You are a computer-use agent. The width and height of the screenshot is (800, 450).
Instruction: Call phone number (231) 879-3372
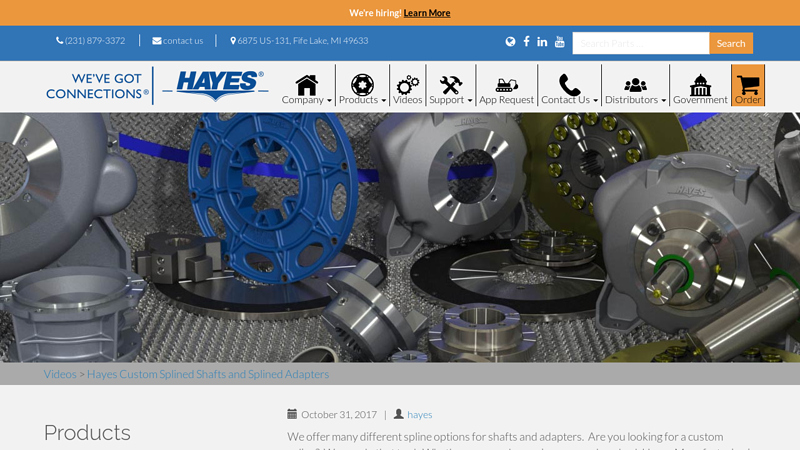(x=95, y=40)
